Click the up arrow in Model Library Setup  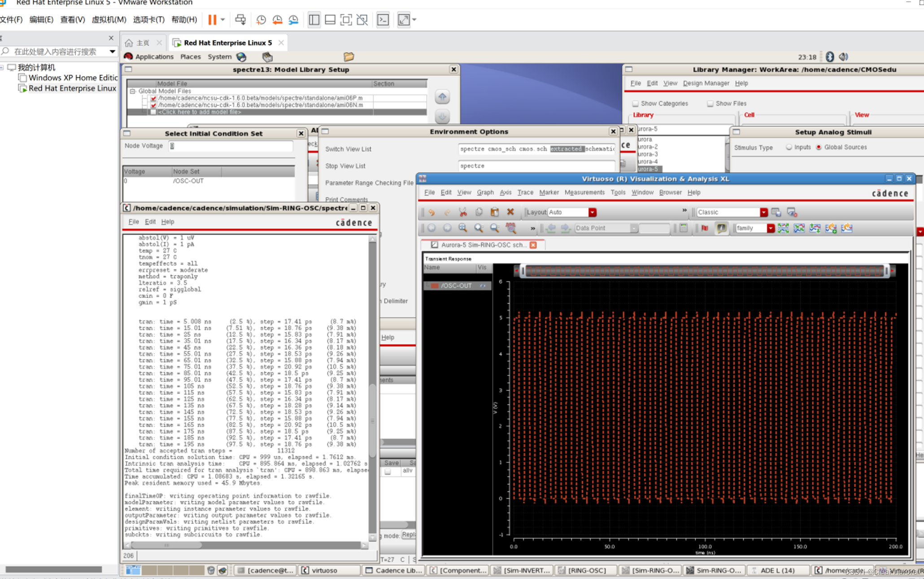click(x=442, y=97)
